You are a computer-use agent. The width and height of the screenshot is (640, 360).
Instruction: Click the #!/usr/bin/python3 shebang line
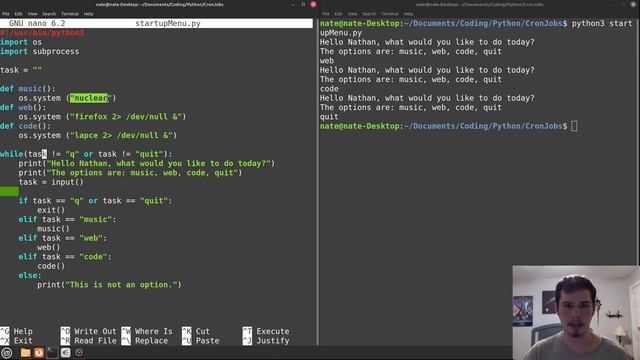tap(42, 33)
